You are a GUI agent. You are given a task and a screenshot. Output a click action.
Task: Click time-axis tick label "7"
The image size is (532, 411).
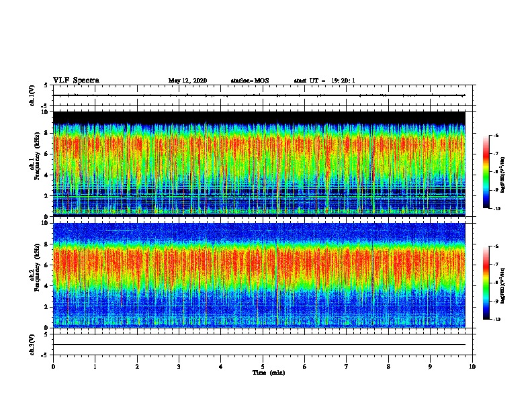(347, 367)
